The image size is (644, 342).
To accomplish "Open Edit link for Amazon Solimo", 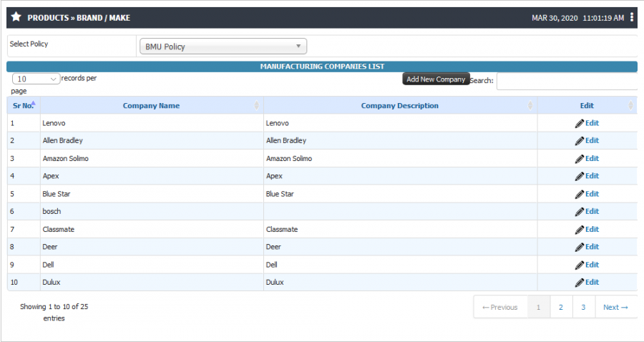I will [592, 158].
